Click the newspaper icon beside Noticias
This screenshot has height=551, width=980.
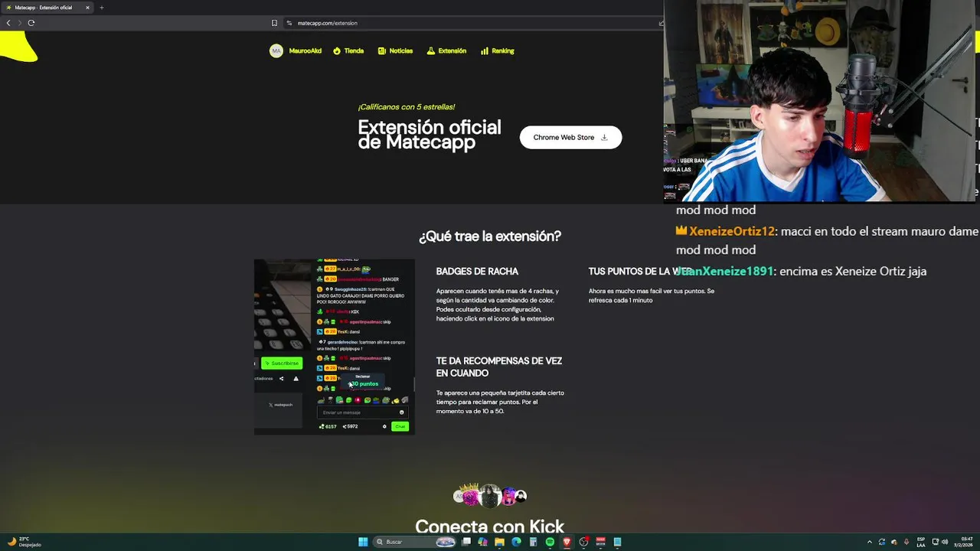(x=382, y=51)
